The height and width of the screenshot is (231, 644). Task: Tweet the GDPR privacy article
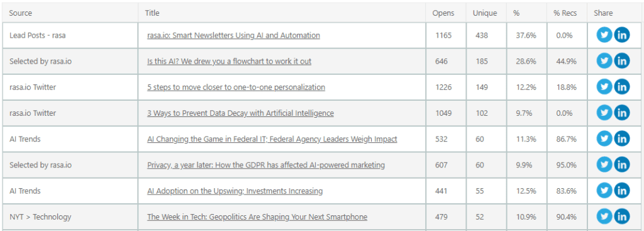pyautogui.click(x=604, y=165)
